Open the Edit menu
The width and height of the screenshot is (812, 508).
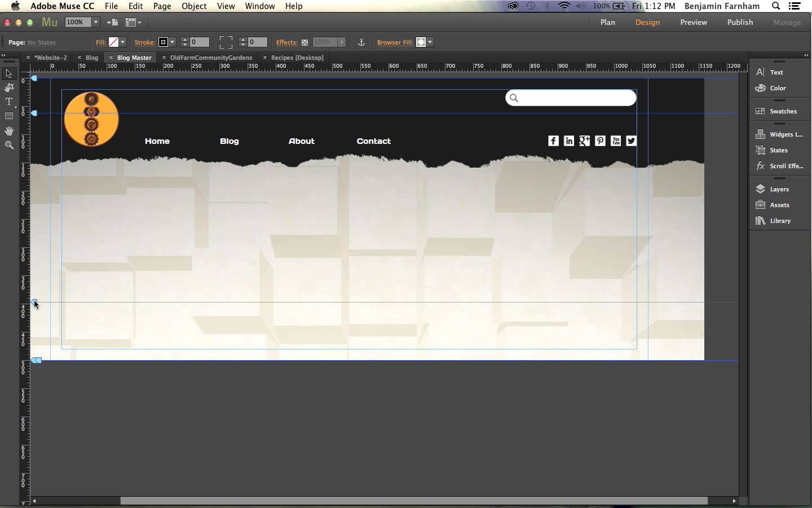(x=136, y=6)
